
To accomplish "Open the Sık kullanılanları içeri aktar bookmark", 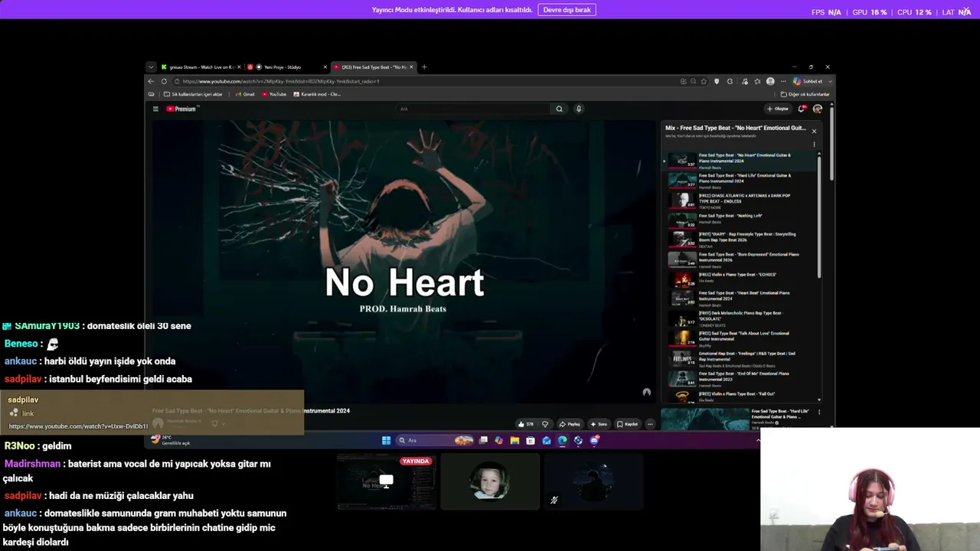I will [x=193, y=94].
